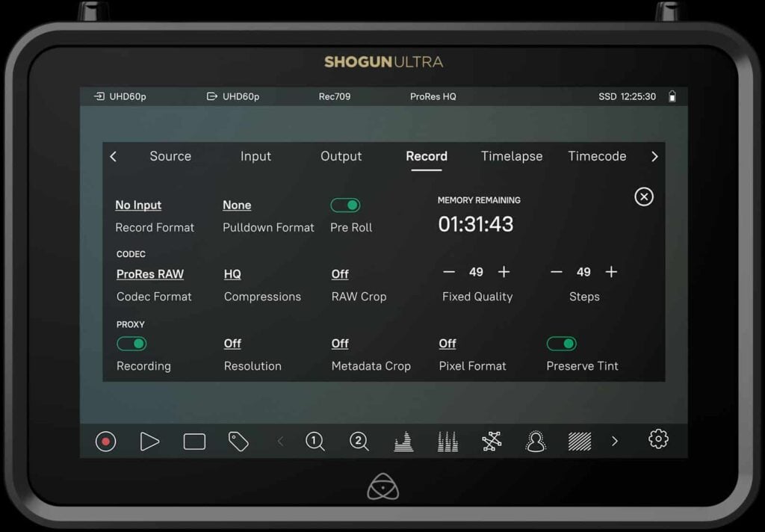
Task: Show the RGB parade scope icon
Action: click(447, 442)
